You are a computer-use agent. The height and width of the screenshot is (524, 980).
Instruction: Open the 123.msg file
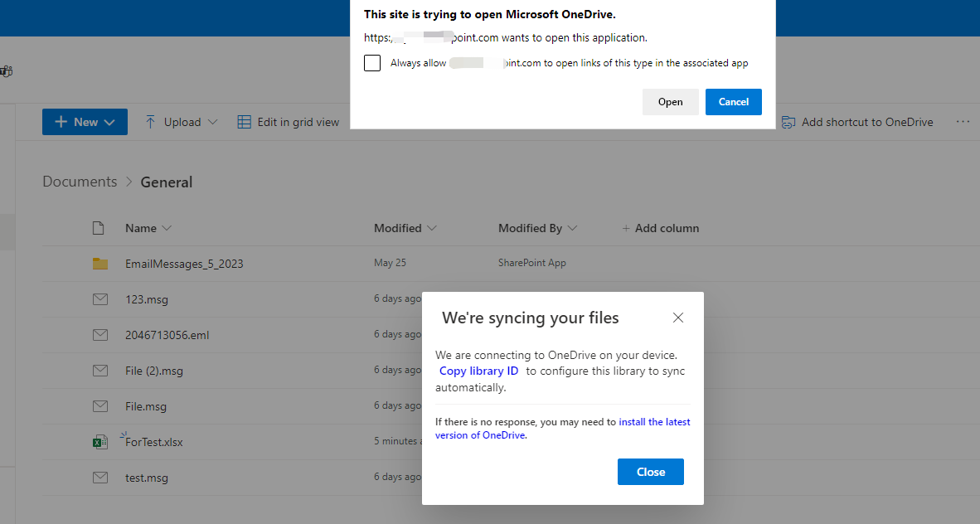click(146, 299)
